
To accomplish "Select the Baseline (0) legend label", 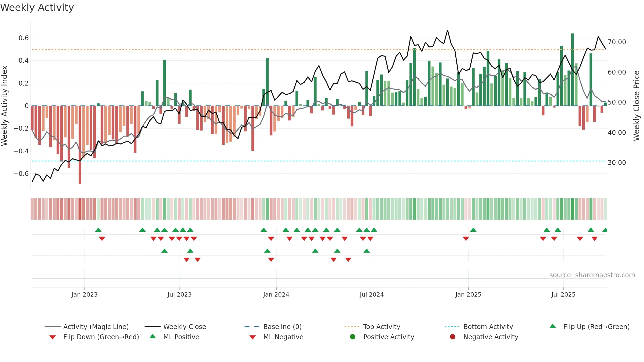I will [283, 327].
